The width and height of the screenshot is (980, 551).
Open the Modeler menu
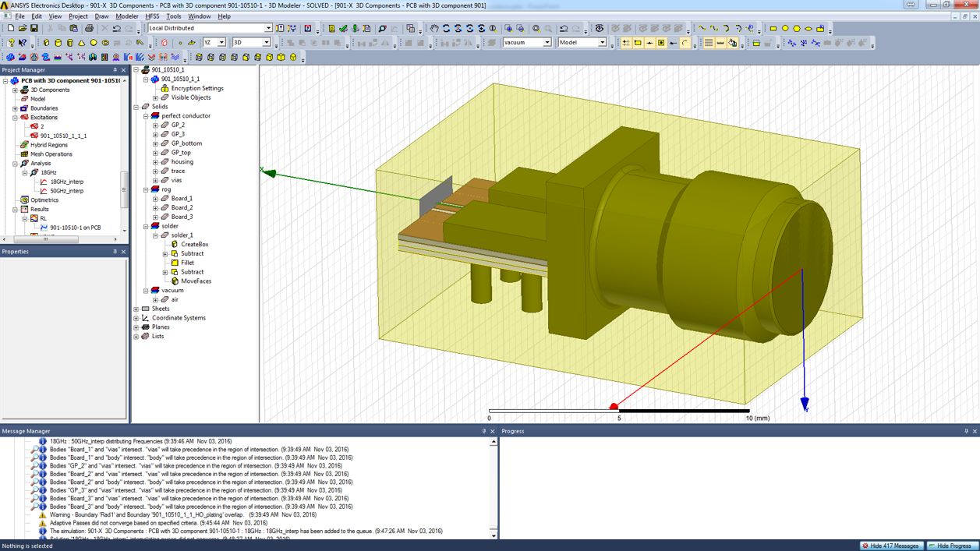pos(126,16)
